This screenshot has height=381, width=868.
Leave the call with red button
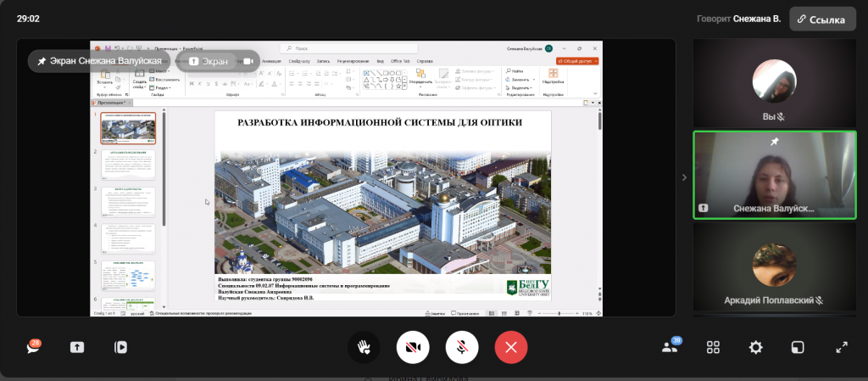pos(511,347)
